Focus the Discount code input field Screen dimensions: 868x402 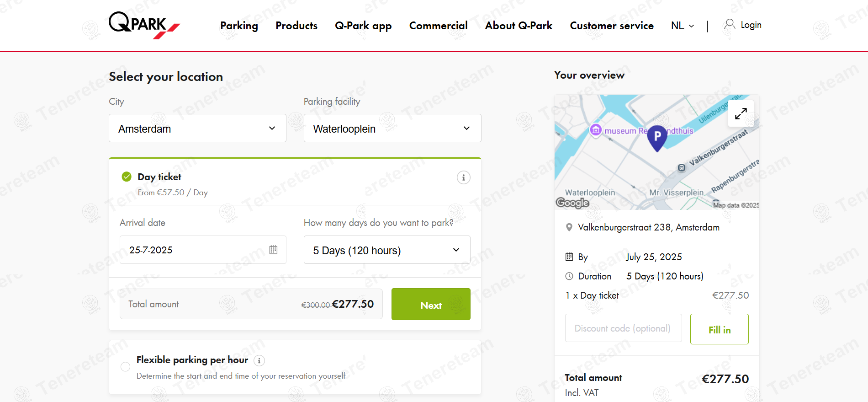pyautogui.click(x=623, y=328)
